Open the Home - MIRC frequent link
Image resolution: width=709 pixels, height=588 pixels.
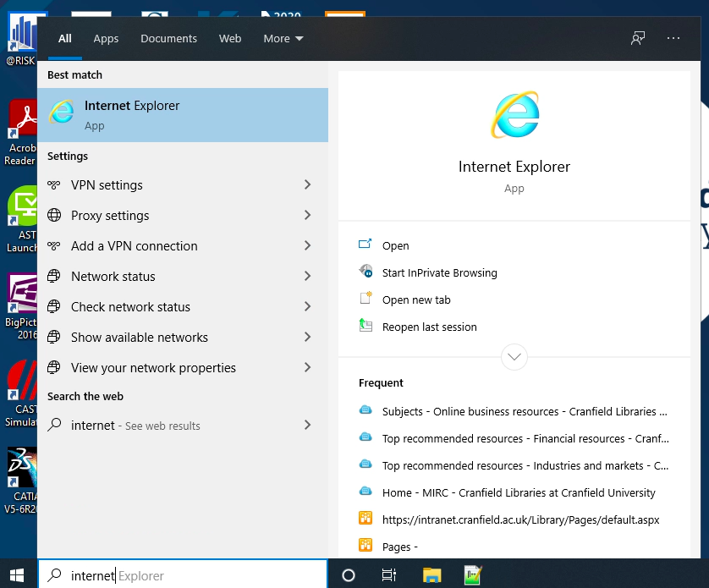point(518,493)
